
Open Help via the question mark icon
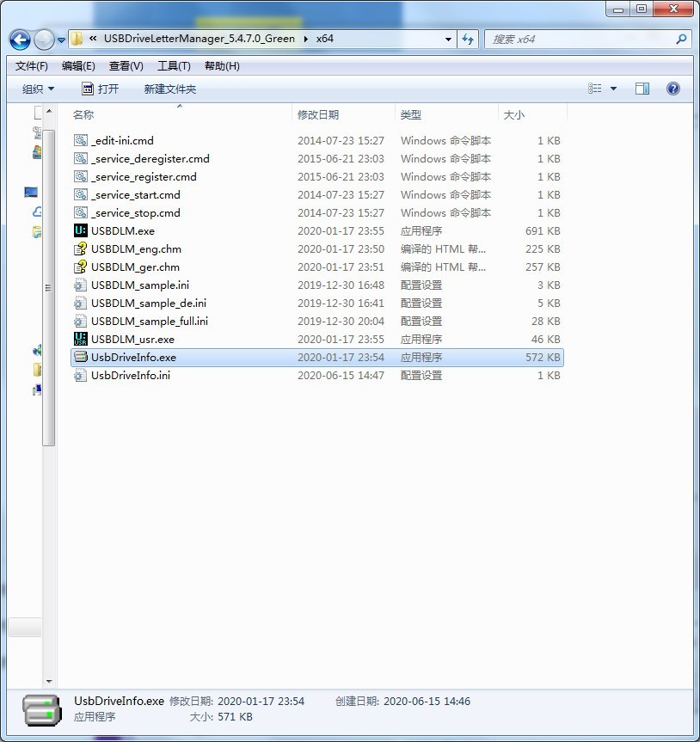(673, 88)
